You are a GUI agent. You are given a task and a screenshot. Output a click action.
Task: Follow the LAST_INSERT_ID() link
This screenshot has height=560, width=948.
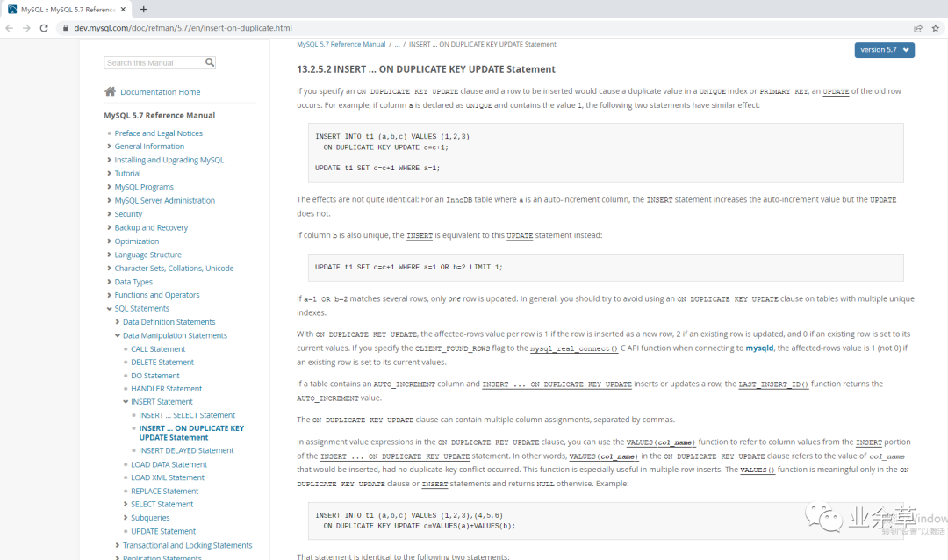(x=773, y=384)
